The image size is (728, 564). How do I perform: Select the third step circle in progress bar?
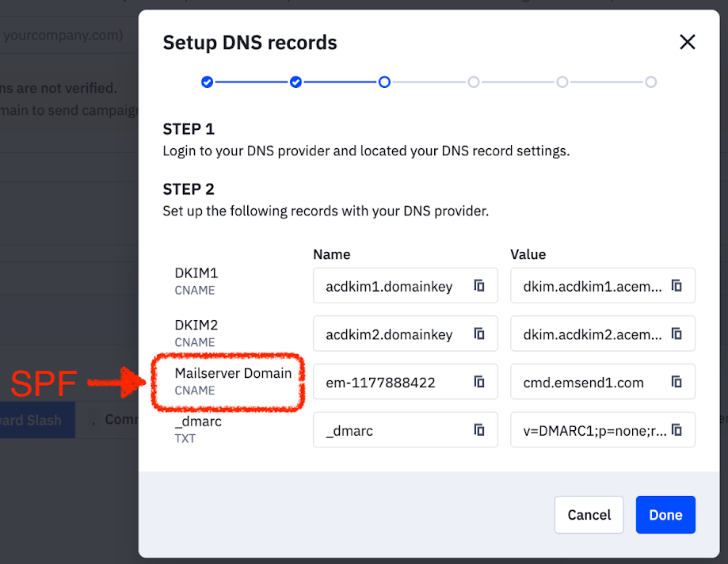point(384,82)
